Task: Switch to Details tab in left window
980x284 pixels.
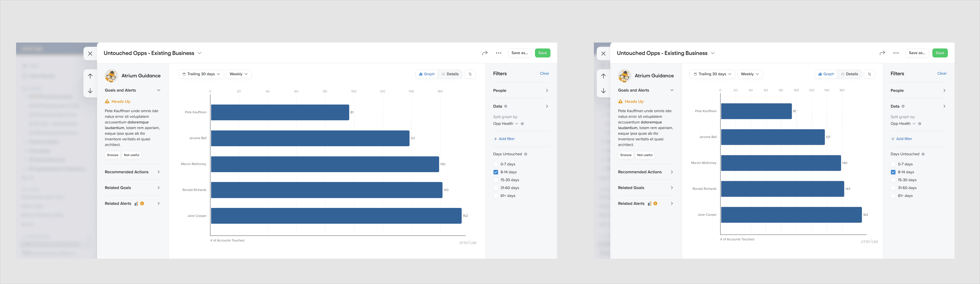Action: coord(450,74)
